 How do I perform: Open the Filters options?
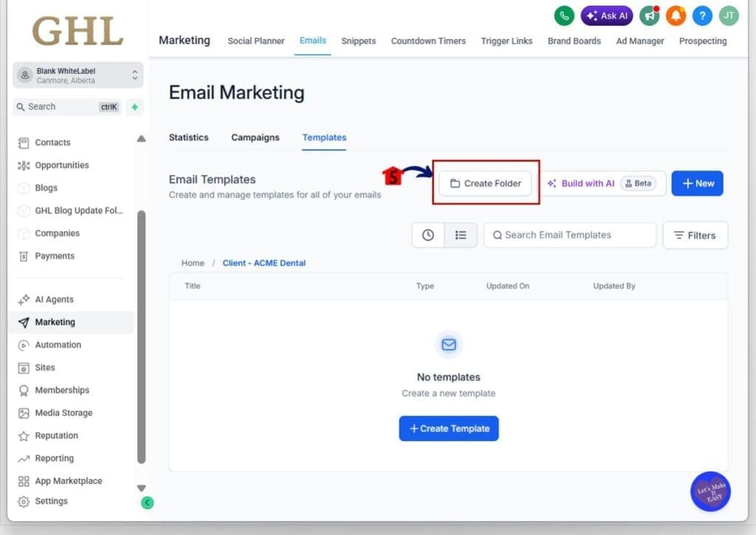click(x=695, y=235)
